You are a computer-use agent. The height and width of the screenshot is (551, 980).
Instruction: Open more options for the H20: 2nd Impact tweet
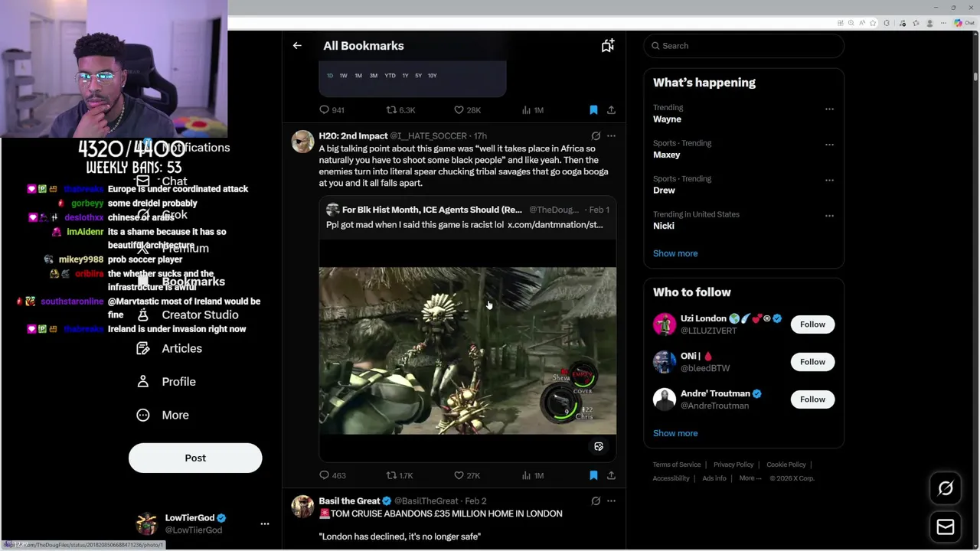coord(611,136)
